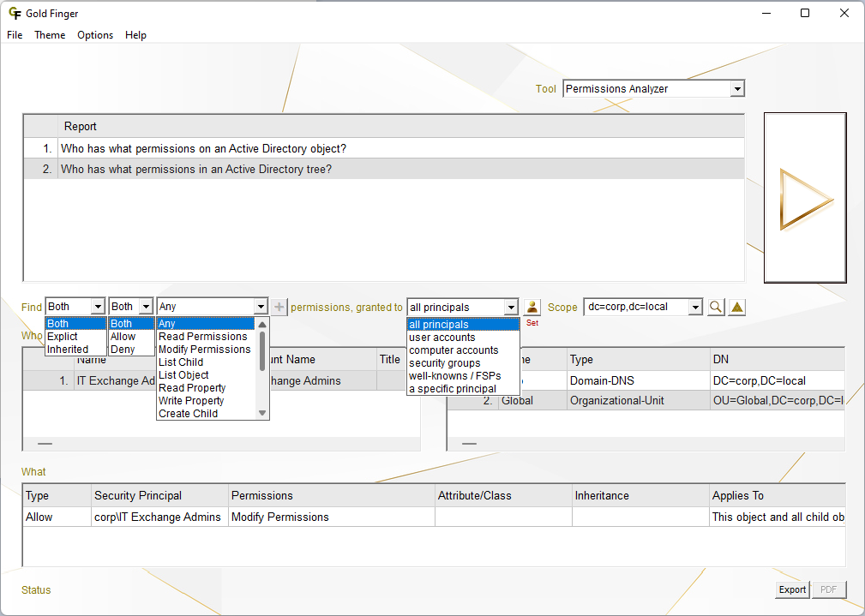This screenshot has width=865, height=616.
Task: Expand the Scope dc=corp,dc=local dropdown
Action: click(x=695, y=307)
